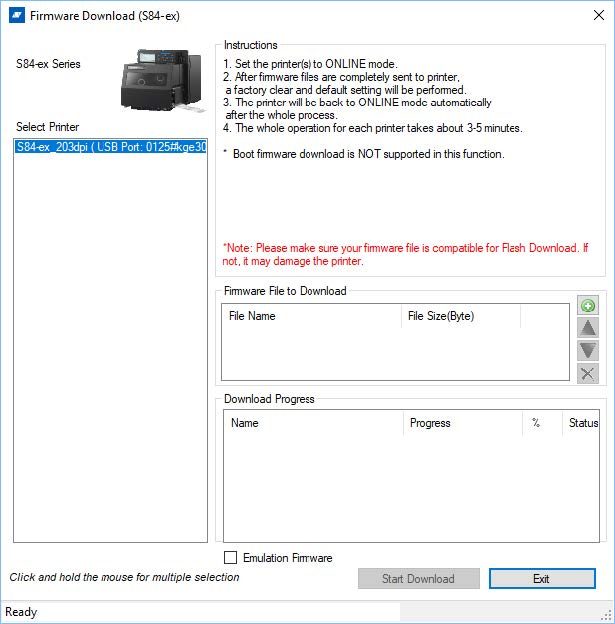The width and height of the screenshot is (615, 624).
Task: Click the % column header
Action: tap(542, 423)
